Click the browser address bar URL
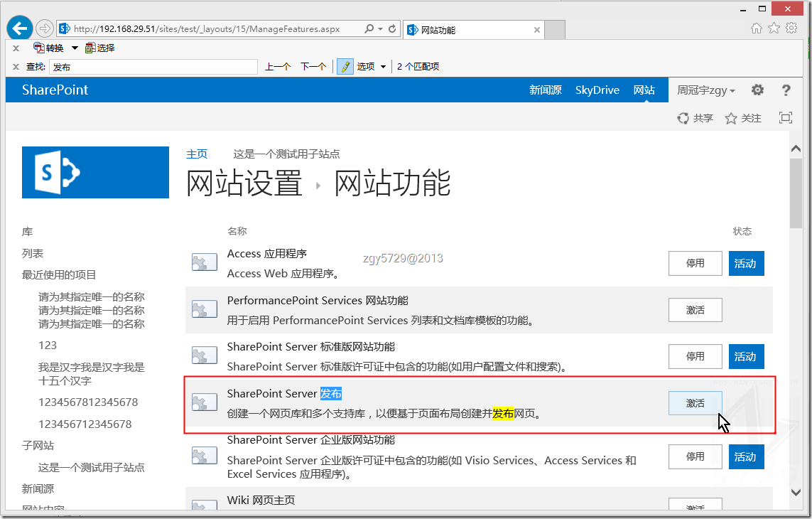The height and width of the screenshot is (519, 812). (207, 29)
